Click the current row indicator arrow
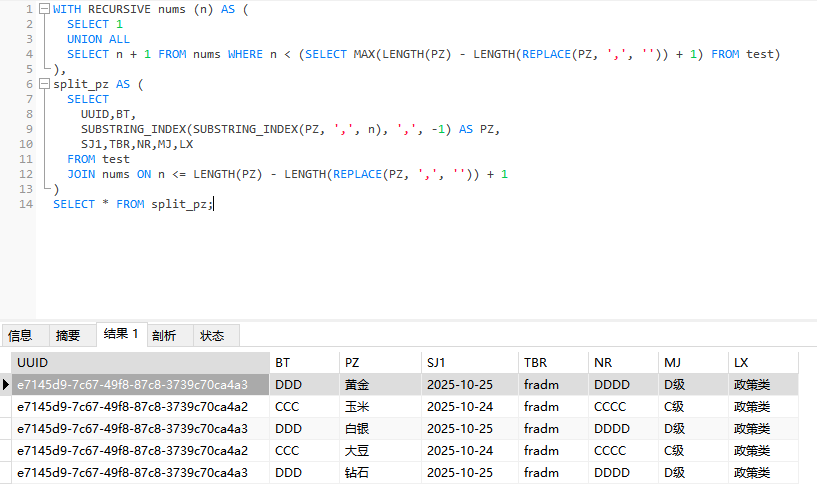Image resolution: width=817 pixels, height=488 pixels. (6, 384)
